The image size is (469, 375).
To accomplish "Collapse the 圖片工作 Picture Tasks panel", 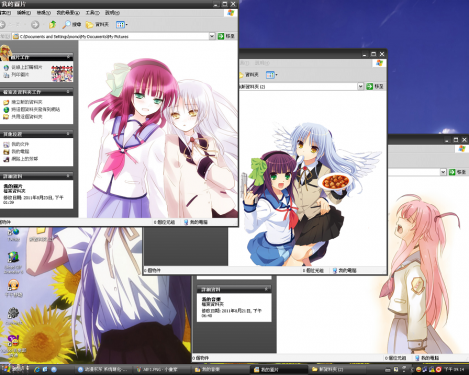I will click(68, 57).
